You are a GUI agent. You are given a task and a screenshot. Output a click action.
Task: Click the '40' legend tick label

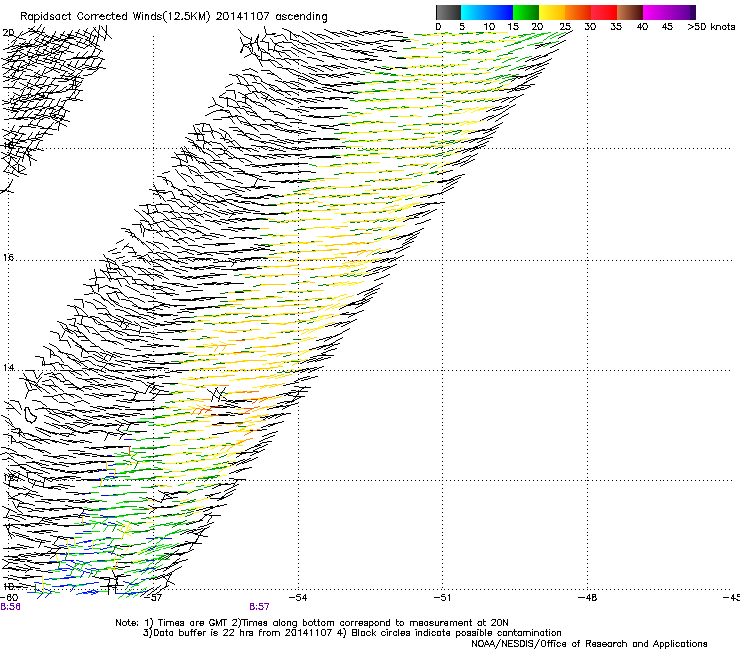coord(642,27)
